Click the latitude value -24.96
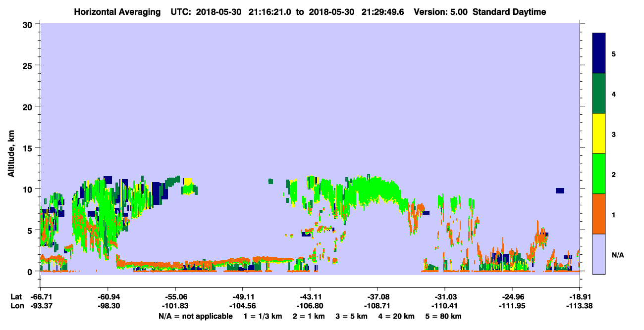644x330 pixels. pos(512,296)
